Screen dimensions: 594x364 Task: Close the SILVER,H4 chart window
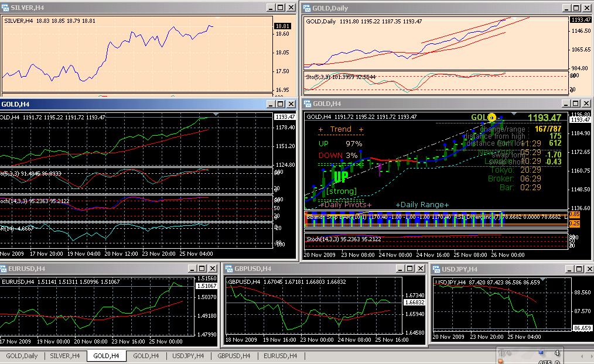(x=291, y=8)
